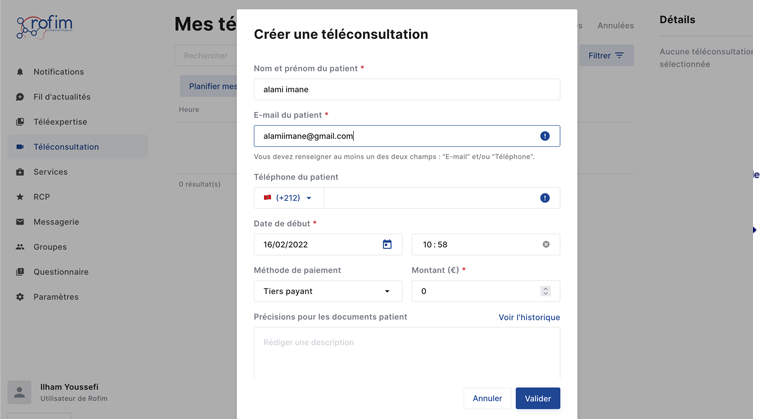Go to Questionnaire in the sidebar
Image resolution: width=768 pixels, height=419 pixels.
[61, 272]
